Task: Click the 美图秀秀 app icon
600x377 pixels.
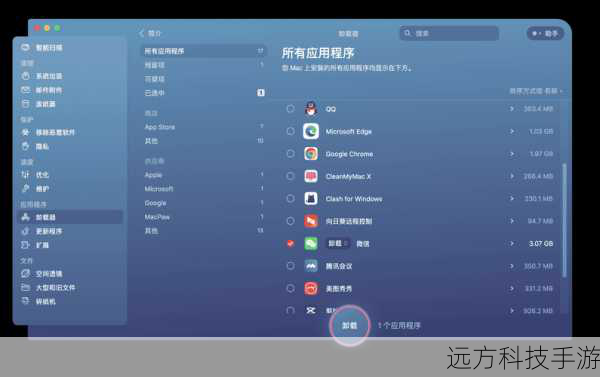Action: click(311, 288)
